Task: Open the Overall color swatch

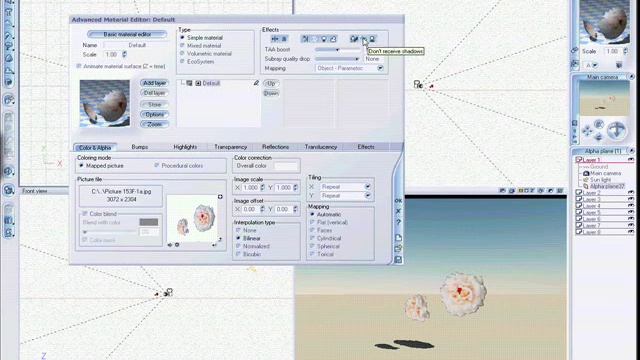Action: (286, 166)
